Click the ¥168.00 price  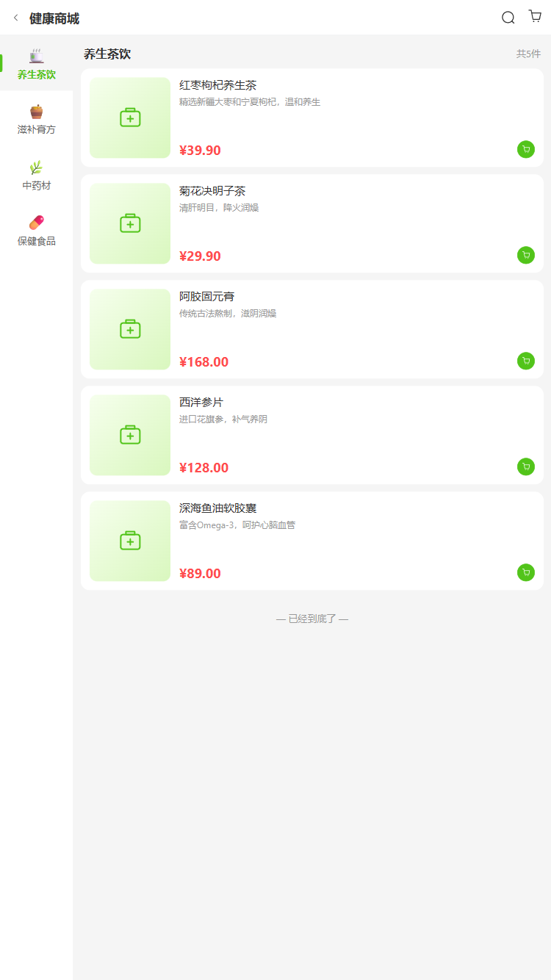[x=204, y=362]
